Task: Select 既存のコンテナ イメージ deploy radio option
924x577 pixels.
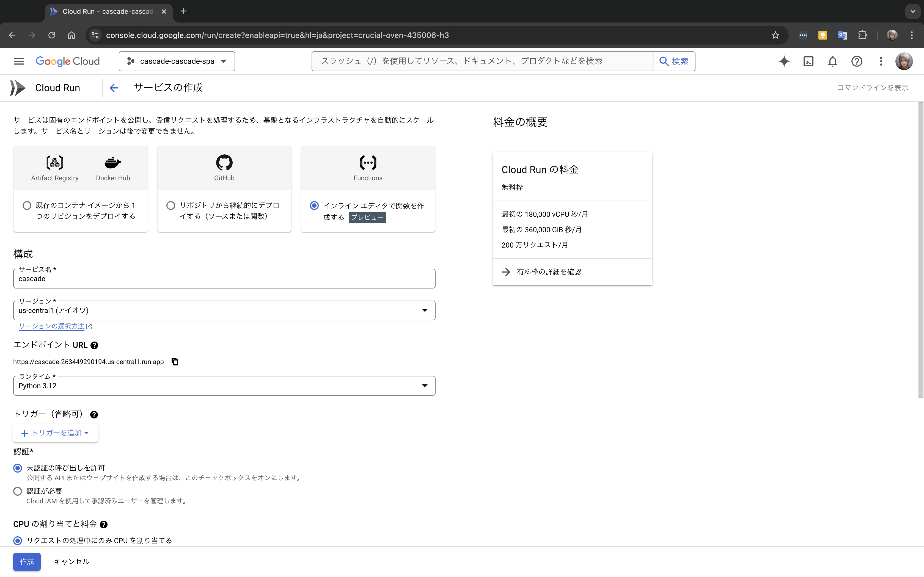Action: click(x=27, y=206)
